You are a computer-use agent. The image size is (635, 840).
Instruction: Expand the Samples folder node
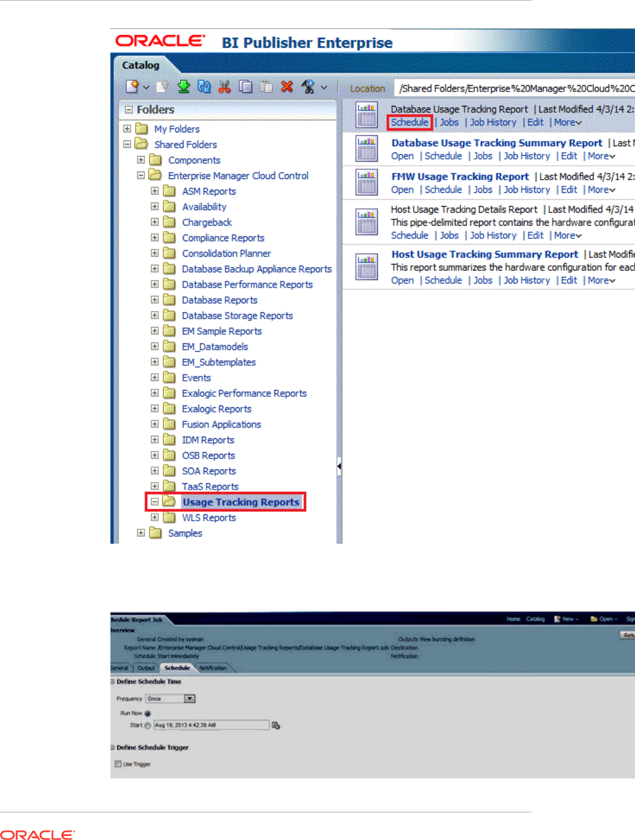141,533
